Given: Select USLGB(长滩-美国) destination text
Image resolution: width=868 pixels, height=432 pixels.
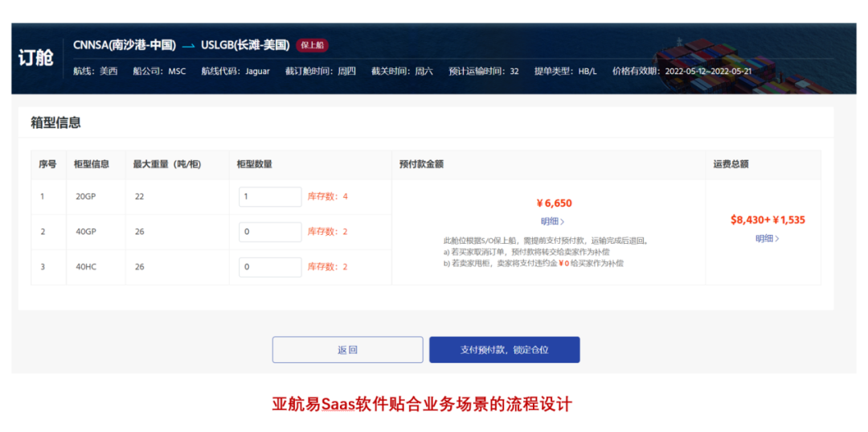Looking at the screenshot, I should pyautogui.click(x=245, y=45).
